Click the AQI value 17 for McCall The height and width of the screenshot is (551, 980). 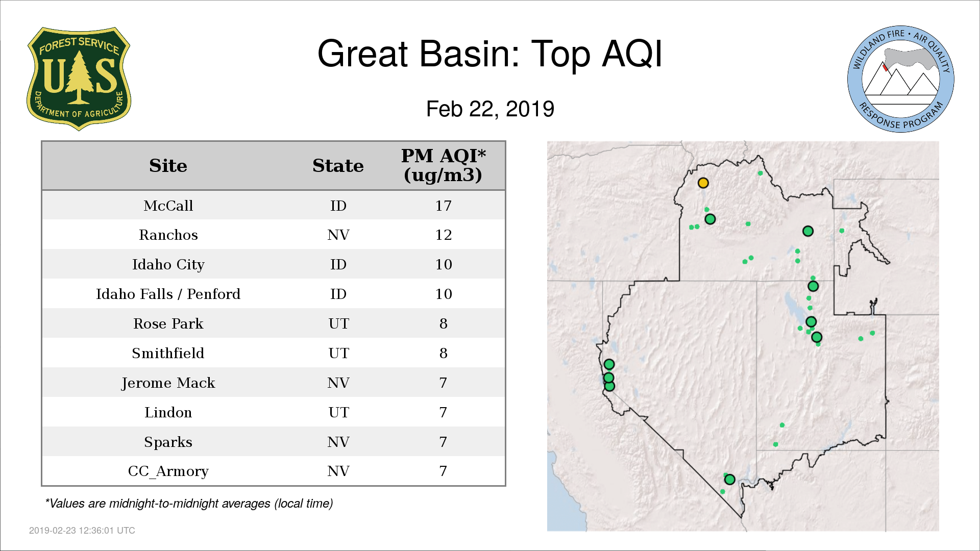(x=443, y=206)
